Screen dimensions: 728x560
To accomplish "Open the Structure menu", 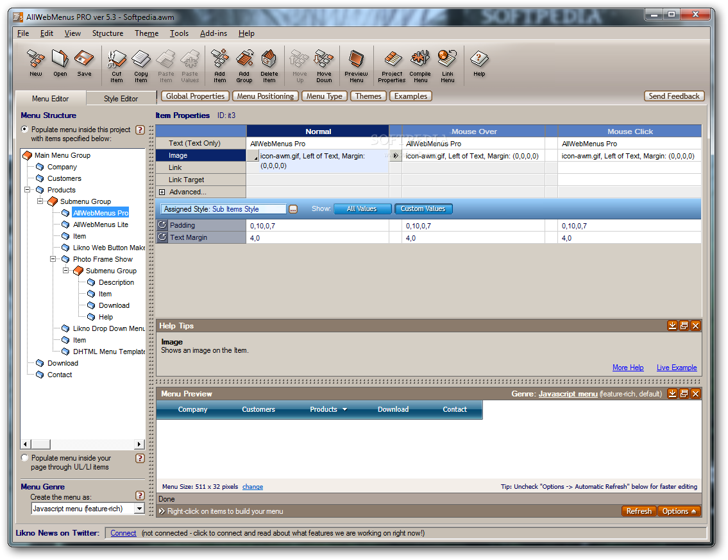I will point(108,33).
